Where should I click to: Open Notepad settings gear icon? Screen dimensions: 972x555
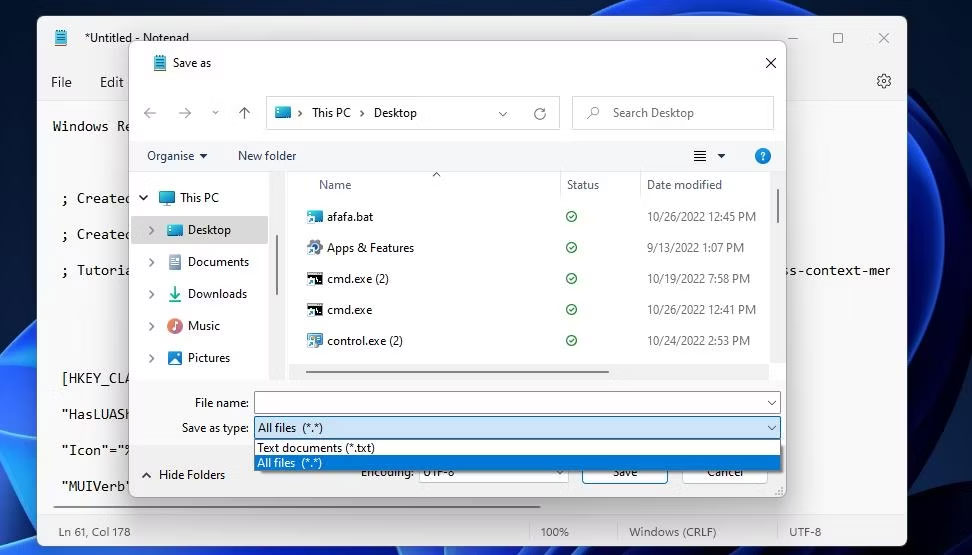(883, 81)
